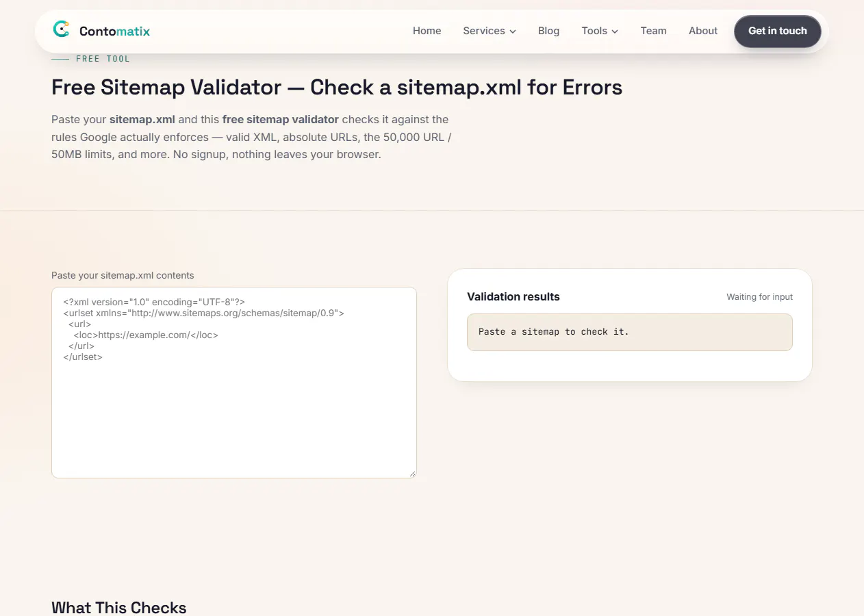Image resolution: width=864 pixels, height=616 pixels.
Task: Click the 'Paste your sitemap.xml contents' label
Action: [x=123, y=275]
